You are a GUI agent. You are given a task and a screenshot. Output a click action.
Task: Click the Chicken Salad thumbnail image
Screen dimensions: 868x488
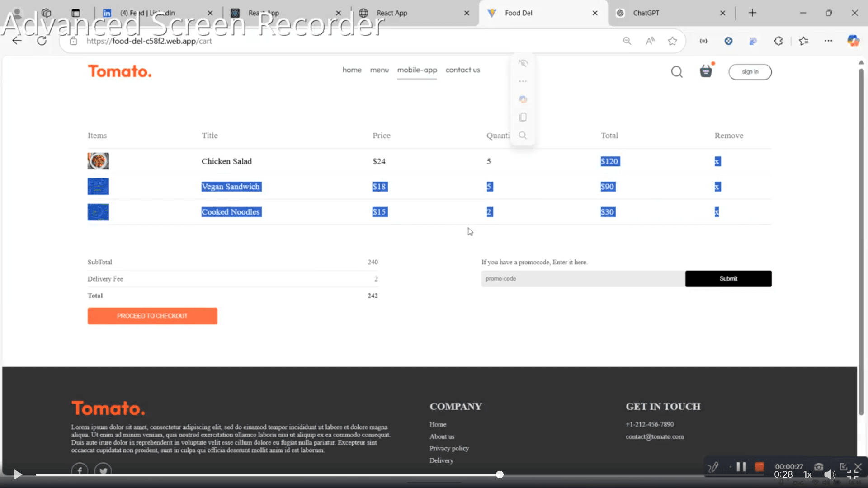pos(98,161)
